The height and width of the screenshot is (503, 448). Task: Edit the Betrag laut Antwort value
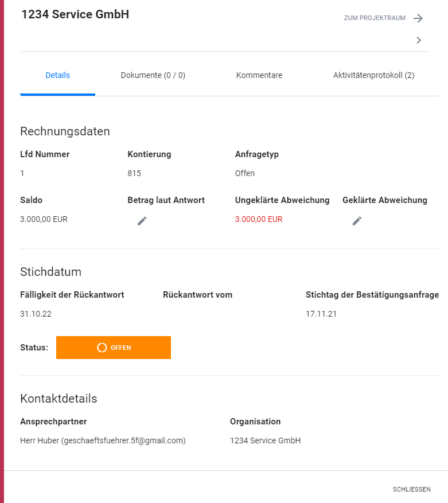[142, 221]
